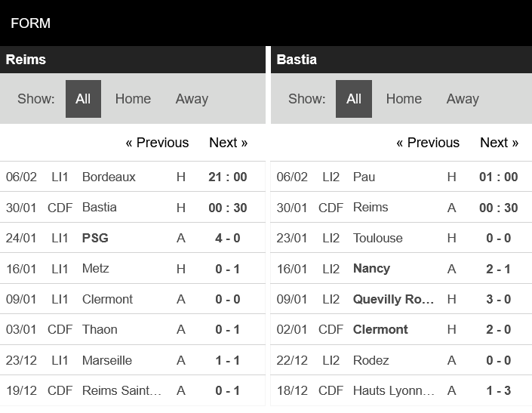This screenshot has width=532, height=413.
Task: Load Next Reims matches
Action: pos(228,143)
